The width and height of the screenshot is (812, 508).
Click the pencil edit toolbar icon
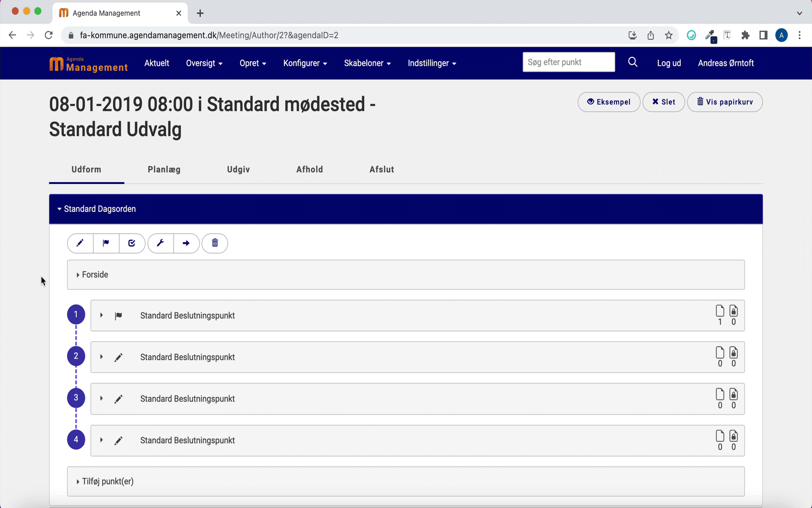point(80,243)
